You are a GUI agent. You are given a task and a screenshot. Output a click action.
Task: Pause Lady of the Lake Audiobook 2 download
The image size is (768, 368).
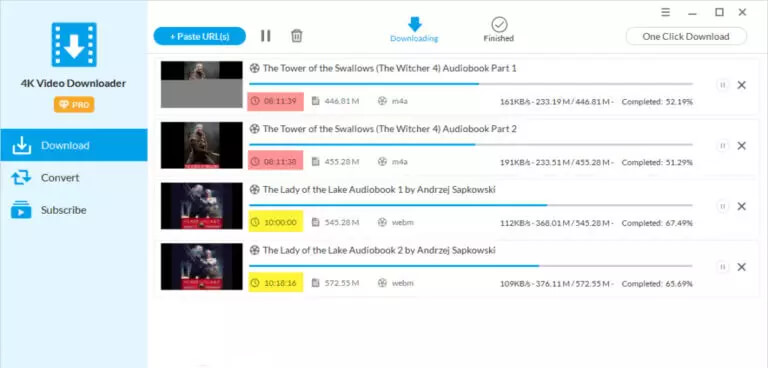click(x=722, y=267)
